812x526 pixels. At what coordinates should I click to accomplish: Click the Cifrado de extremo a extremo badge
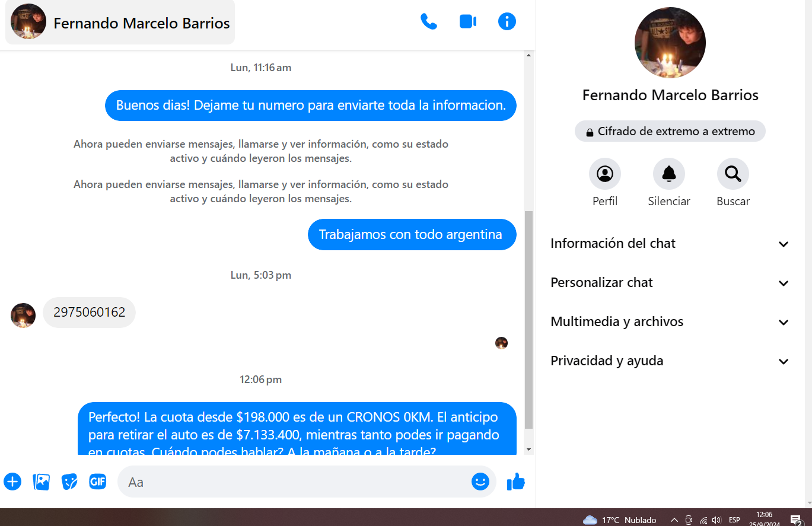coord(670,132)
